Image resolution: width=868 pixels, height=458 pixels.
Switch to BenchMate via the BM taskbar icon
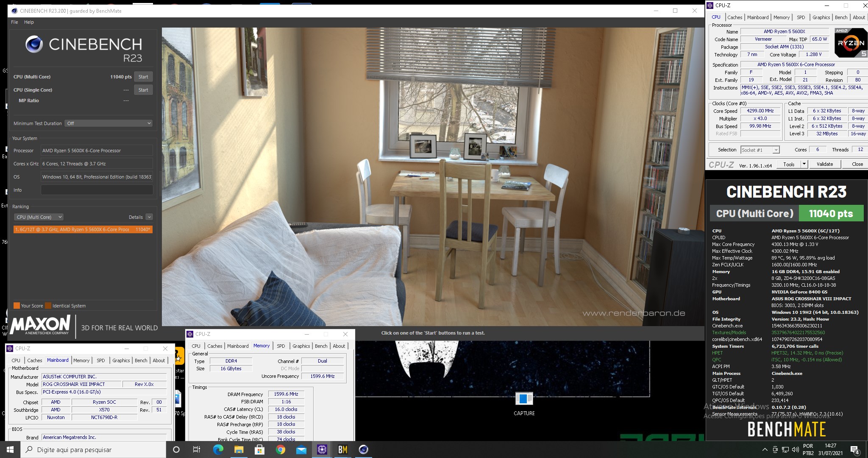click(x=342, y=450)
